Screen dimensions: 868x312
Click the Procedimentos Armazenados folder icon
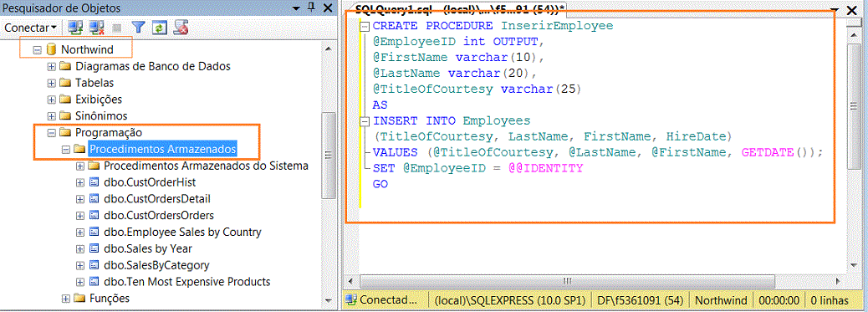point(80,149)
